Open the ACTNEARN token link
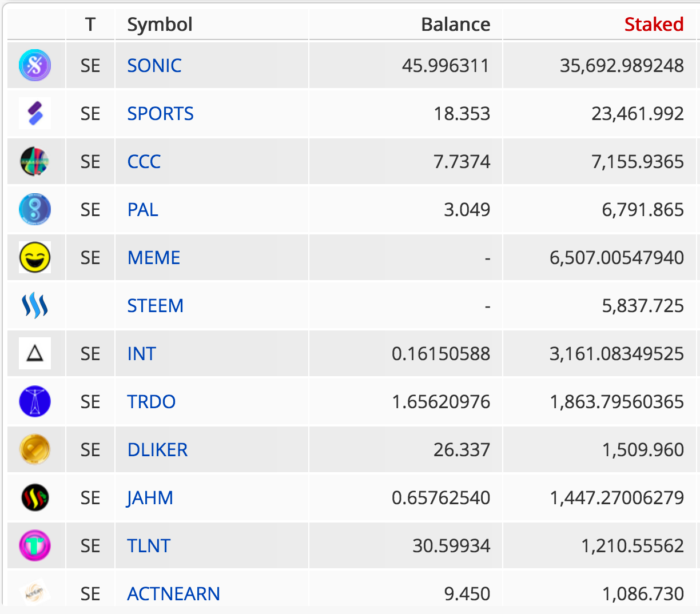The width and height of the screenshot is (700, 614). pyautogui.click(x=173, y=594)
